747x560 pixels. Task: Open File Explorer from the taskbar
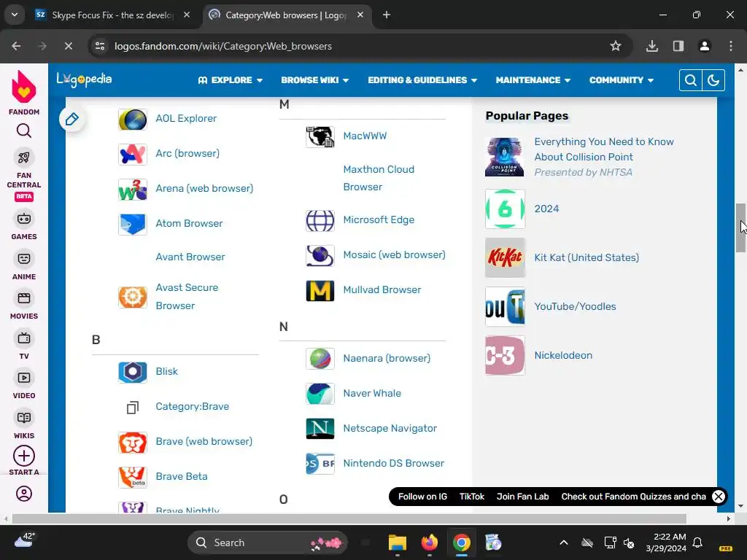(x=398, y=542)
